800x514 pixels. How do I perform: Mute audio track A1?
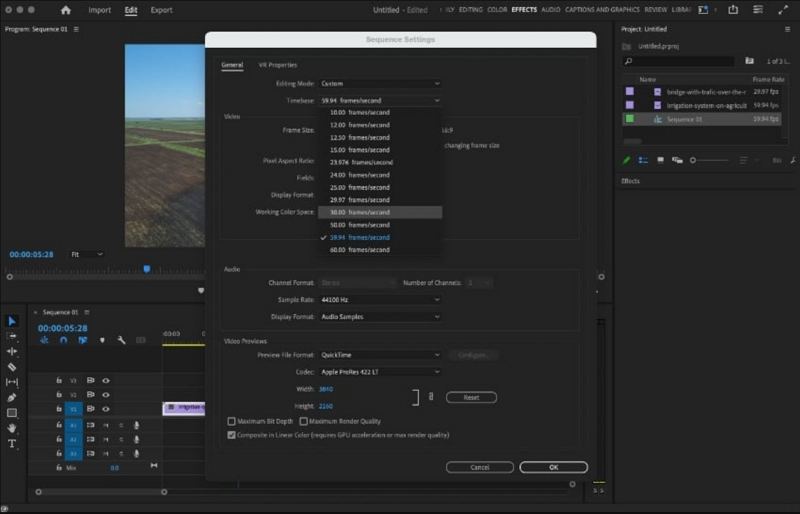[106, 425]
